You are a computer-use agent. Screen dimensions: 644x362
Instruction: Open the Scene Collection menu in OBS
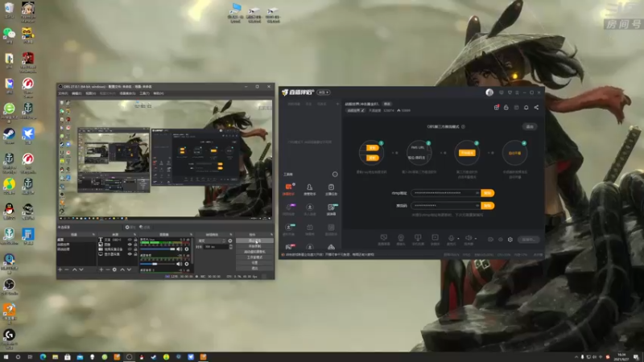pyautogui.click(x=127, y=93)
